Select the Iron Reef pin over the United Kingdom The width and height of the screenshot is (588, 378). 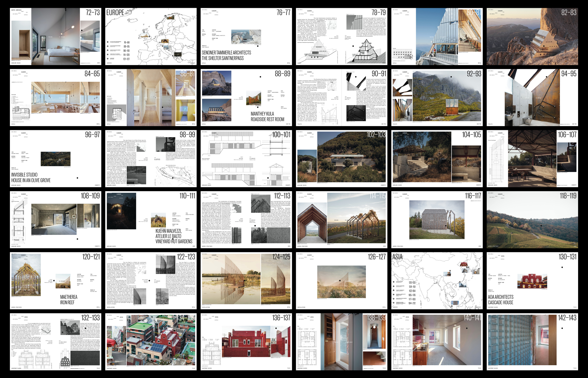(x=149, y=37)
